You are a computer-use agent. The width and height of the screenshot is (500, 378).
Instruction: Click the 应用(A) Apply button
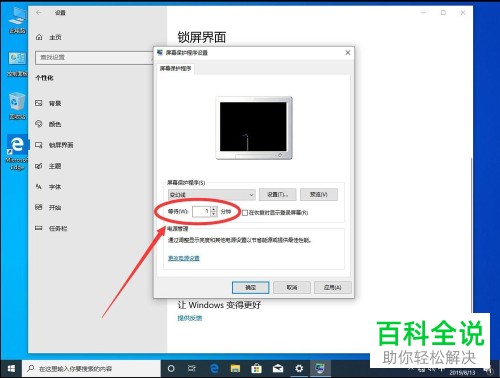point(332,287)
